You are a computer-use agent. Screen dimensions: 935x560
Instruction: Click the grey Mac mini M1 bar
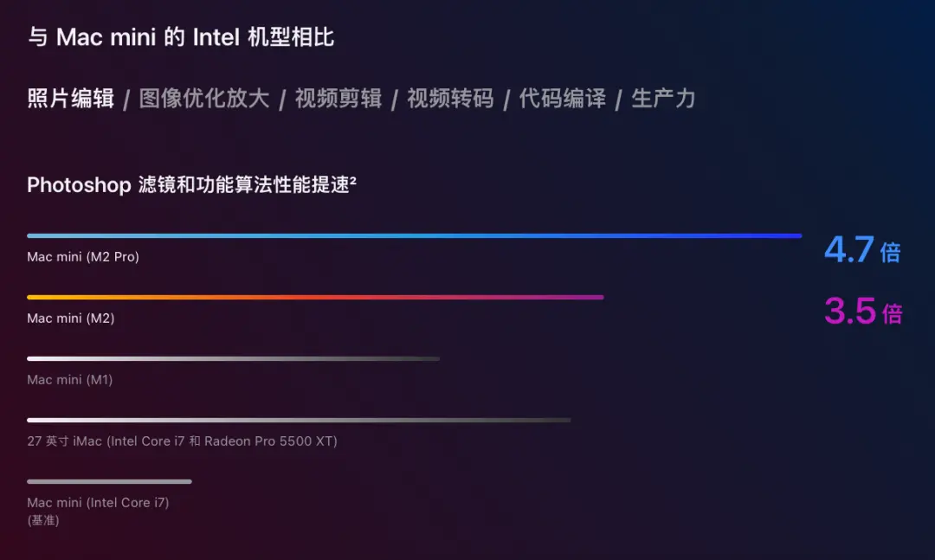click(233, 358)
